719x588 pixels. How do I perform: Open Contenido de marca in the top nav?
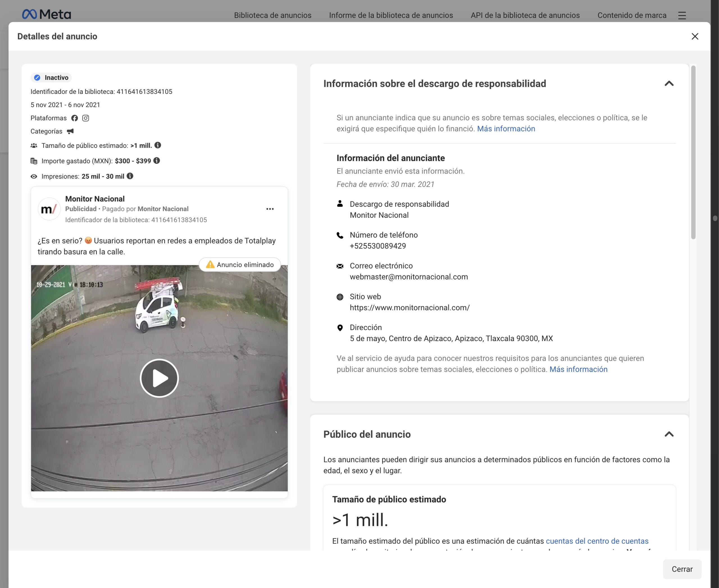pyautogui.click(x=632, y=15)
